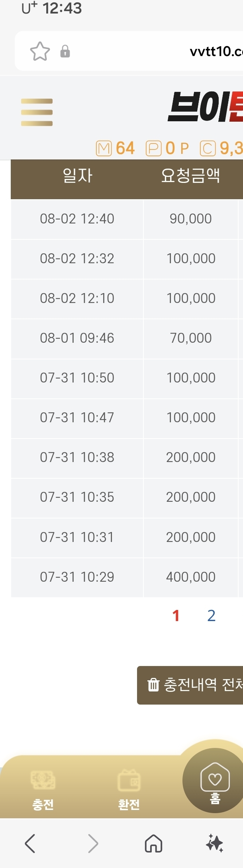This screenshot has height=868, width=243.
Task: Open the gold hamburger menu
Action: pos(37,112)
